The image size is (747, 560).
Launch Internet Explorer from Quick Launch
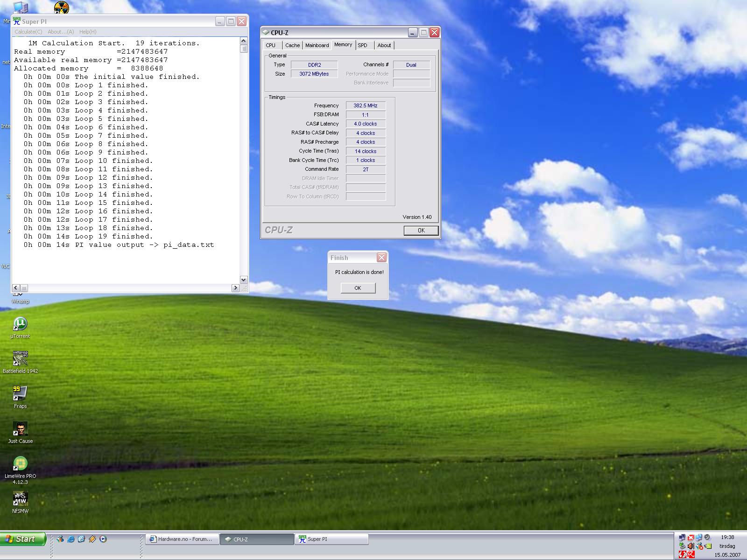[70, 539]
